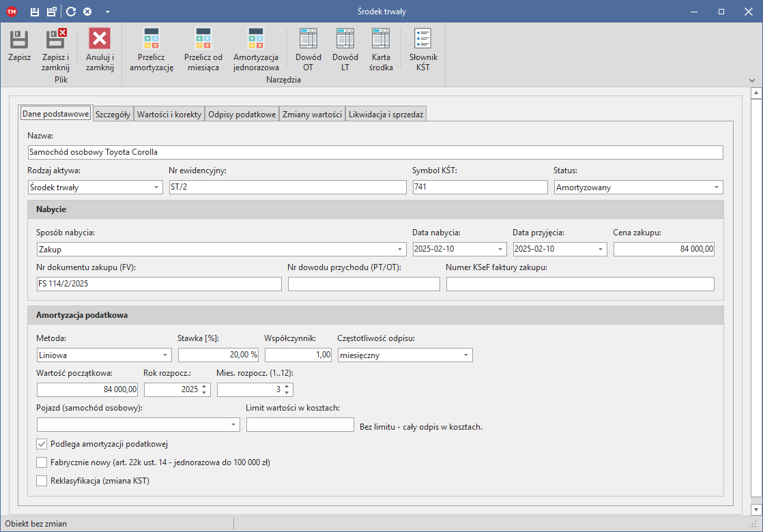Image resolution: width=763 pixels, height=532 pixels.
Task: Open the Dowód LT document
Action: [x=345, y=50]
